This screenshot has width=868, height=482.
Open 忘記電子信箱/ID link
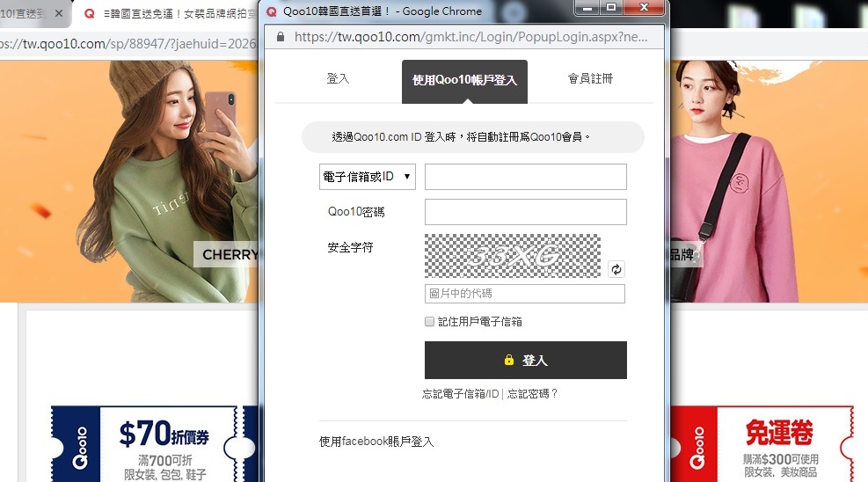(x=461, y=394)
